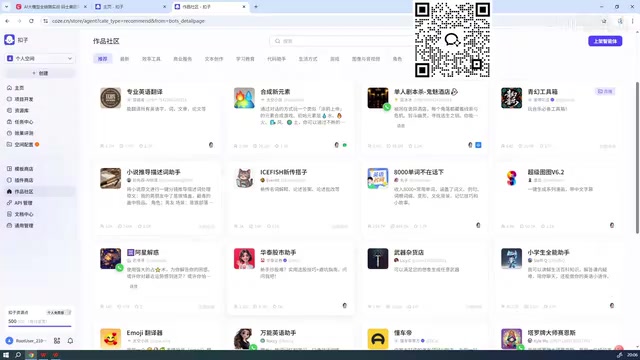Reload the page with browser refresh icon
This screenshot has height=360, width=640.
coord(31,21)
